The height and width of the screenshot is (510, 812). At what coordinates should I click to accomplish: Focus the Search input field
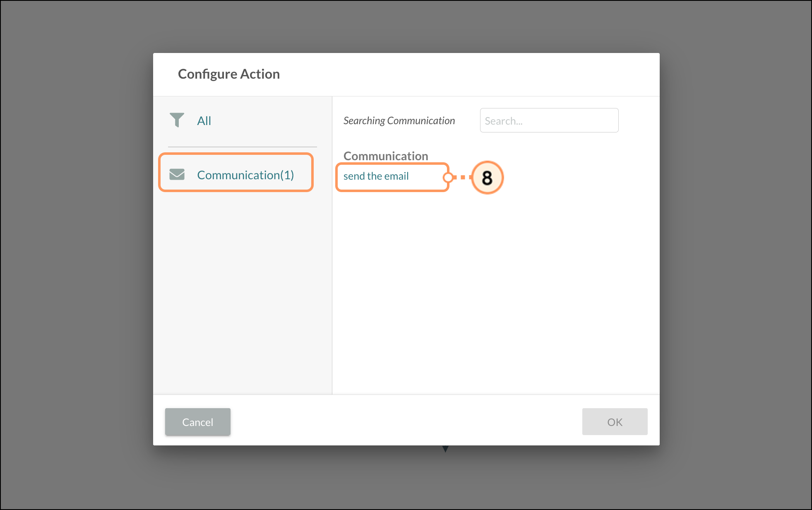(x=549, y=120)
